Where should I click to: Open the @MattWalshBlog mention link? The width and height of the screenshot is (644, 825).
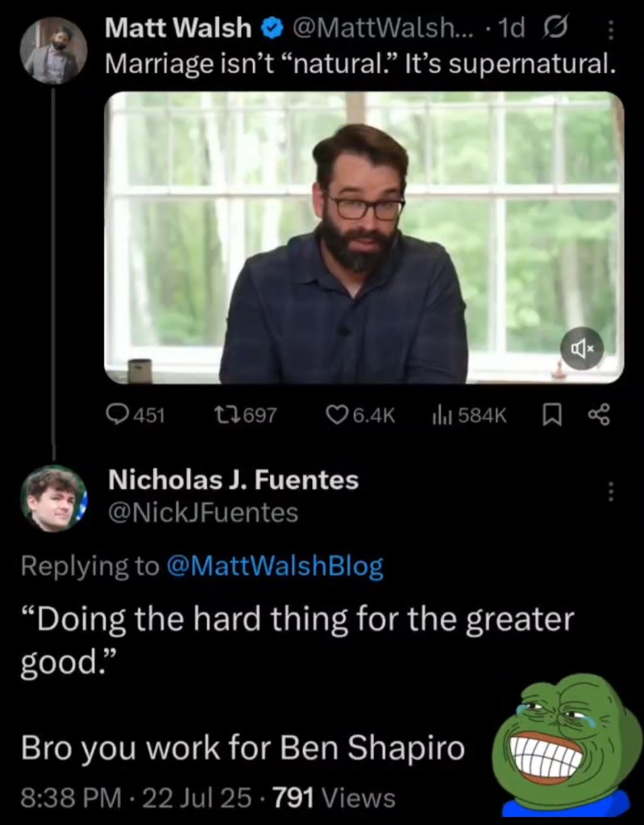click(274, 566)
